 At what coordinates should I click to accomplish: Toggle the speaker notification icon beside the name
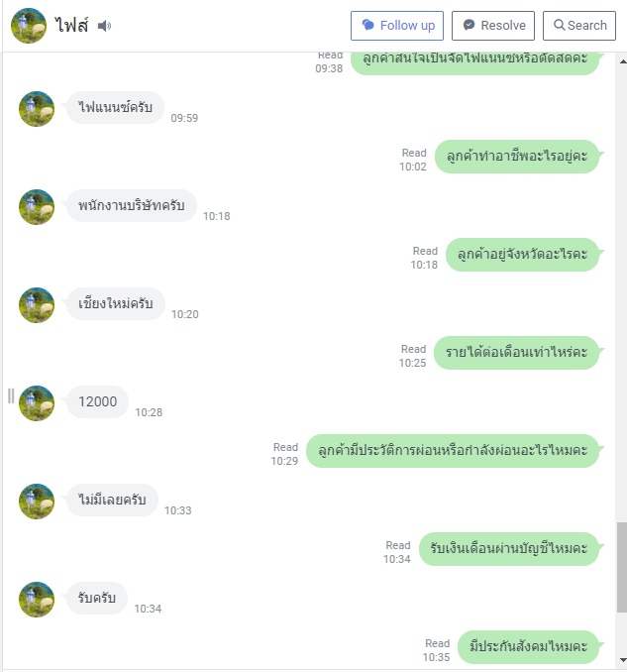pos(104,26)
